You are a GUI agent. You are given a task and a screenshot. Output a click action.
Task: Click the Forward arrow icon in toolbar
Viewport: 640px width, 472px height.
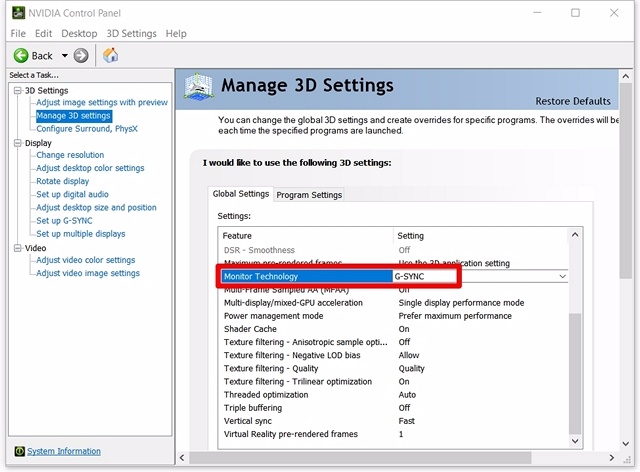coord(81,56)
